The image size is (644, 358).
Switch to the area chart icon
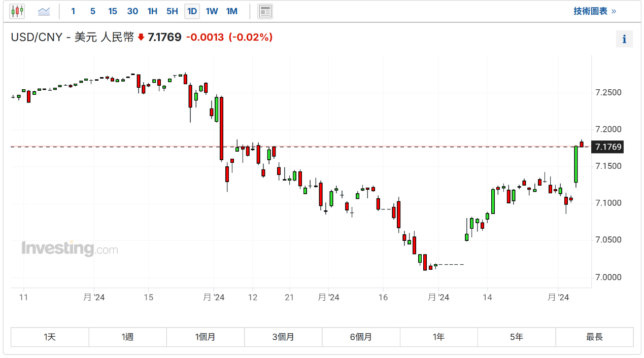[x=44, y=11]
